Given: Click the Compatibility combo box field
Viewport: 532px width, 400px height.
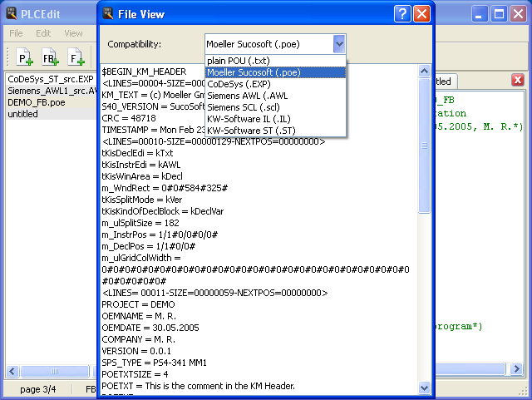Looking at the screenshot, I should point(275,44).
